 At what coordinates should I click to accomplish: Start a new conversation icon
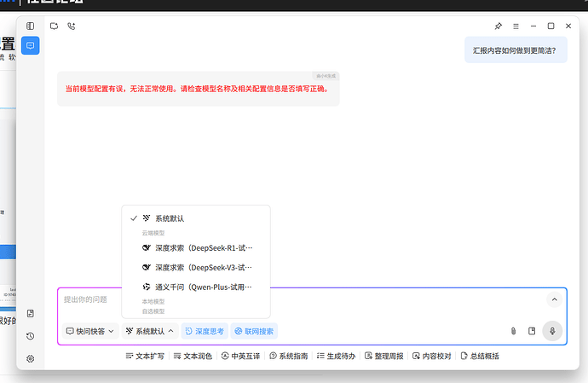[54, 26]
